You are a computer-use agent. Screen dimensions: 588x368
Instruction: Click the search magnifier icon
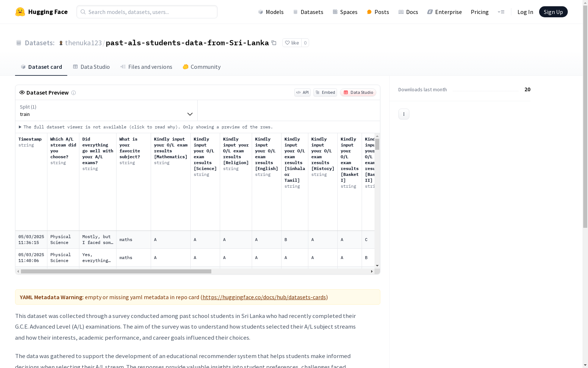pos(83,12)
